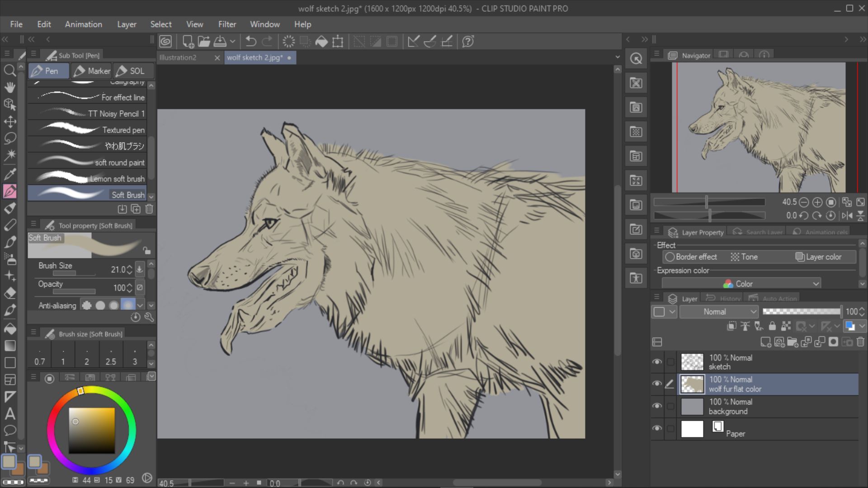Open the Animation menu
The width and height of the screenshot is (868, 488).
84,24
